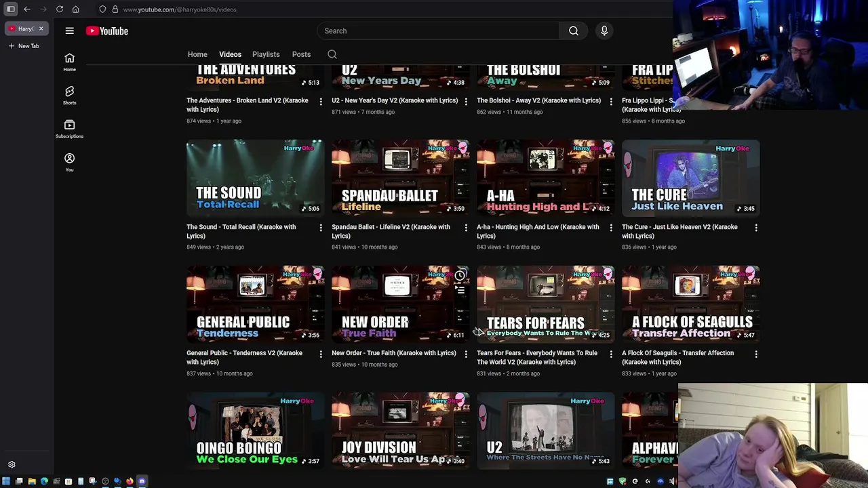Play the Oingo Boingo We Close Our Eyes thumbnail
Image resolution: width=868 pixels, height=488 pixels.
(256, 431)
